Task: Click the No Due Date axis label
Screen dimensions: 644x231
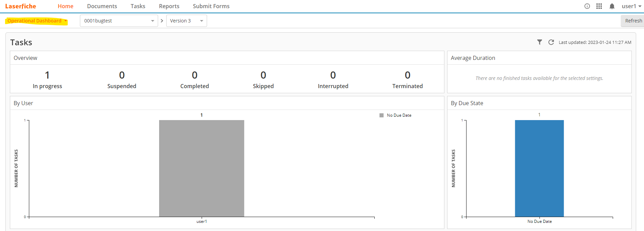Action: pyautogui.click(x=540, y=221)
